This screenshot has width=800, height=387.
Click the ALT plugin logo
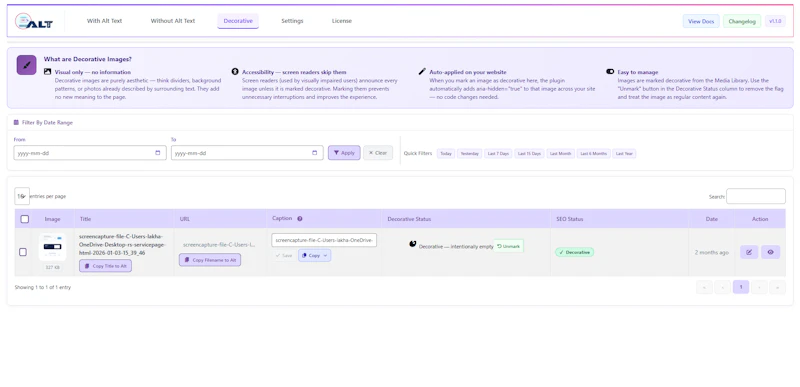tap(33, 21)
